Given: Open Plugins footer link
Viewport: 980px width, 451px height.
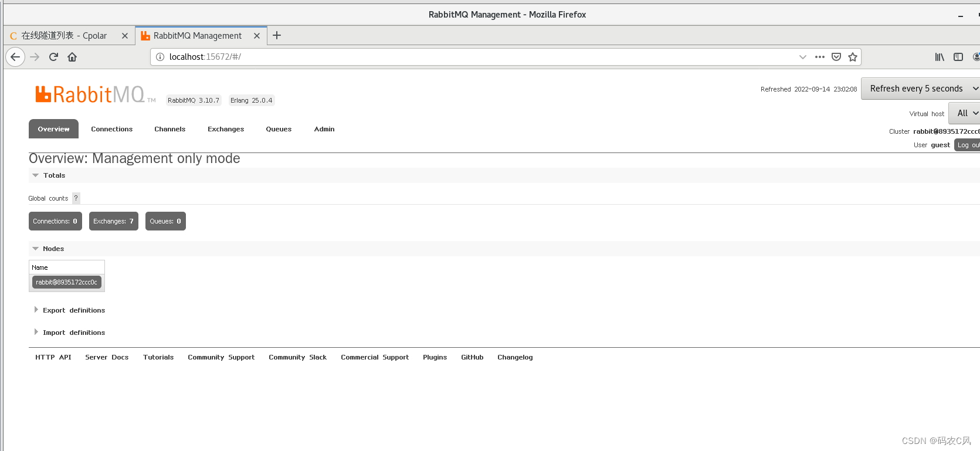Looking at the screenshot, I should [x=435, y=357].
